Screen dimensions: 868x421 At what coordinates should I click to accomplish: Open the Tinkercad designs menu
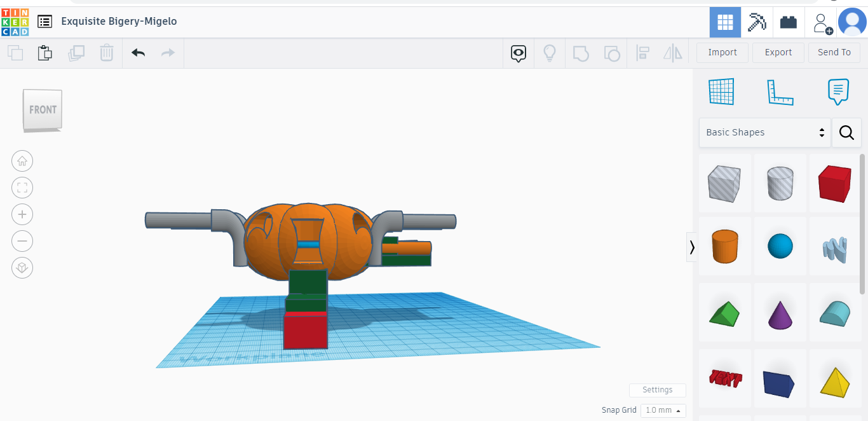click(44, 21)
